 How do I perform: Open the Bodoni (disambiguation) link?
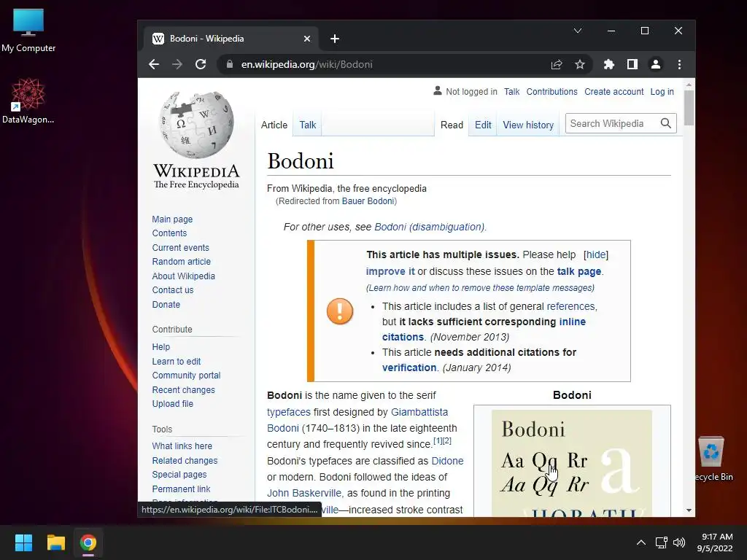[x=429, y=227]
